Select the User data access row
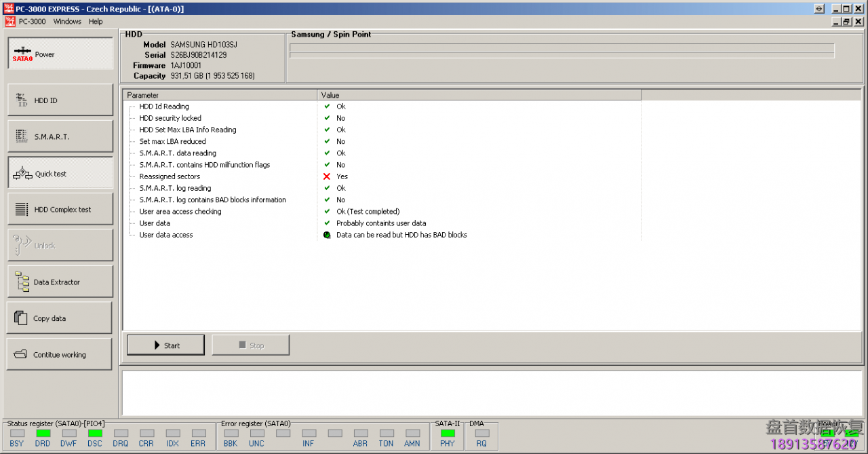The width and height of the screenshot is (868, 454). click(x=166, y=235)
